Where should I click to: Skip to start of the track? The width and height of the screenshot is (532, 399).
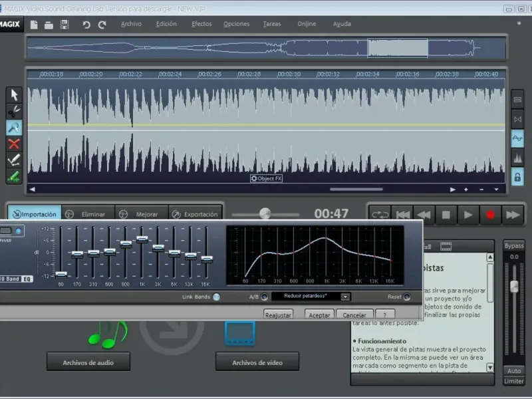click(403, 215)
